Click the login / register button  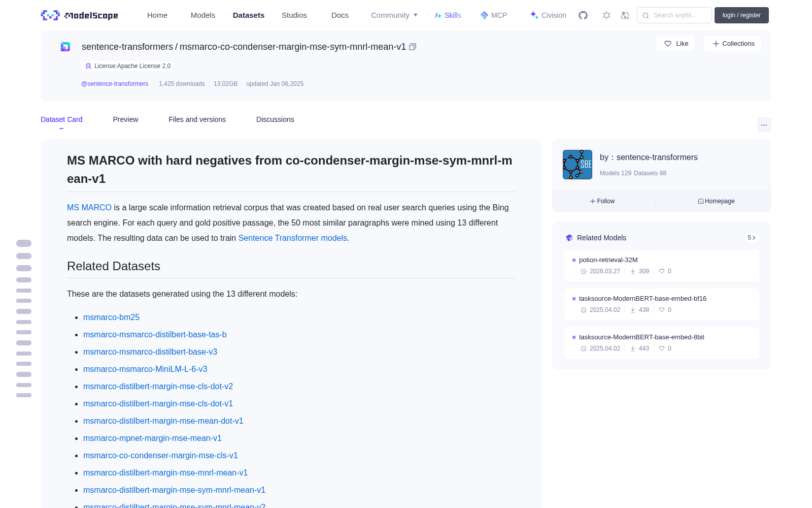[741, 15]
